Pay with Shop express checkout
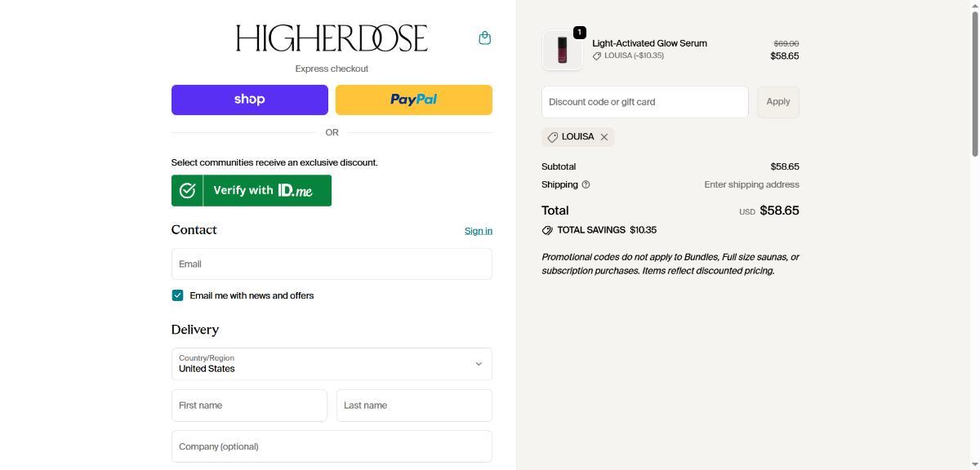 coord(249,100)
